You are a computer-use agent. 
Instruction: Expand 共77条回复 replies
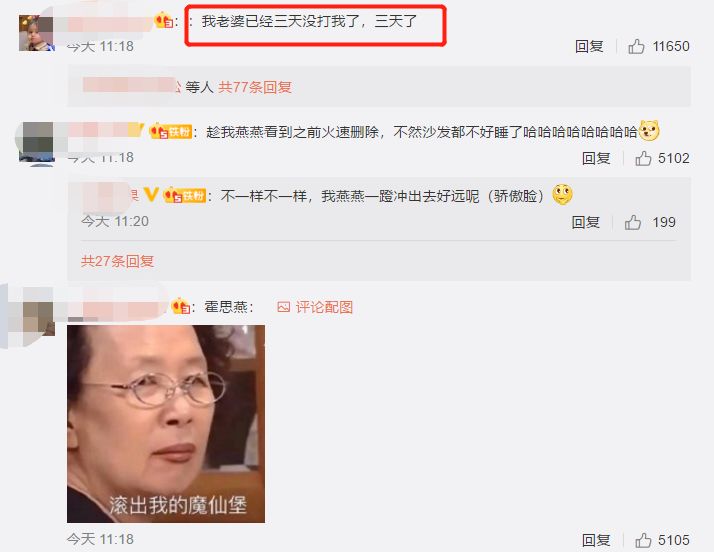255,87
